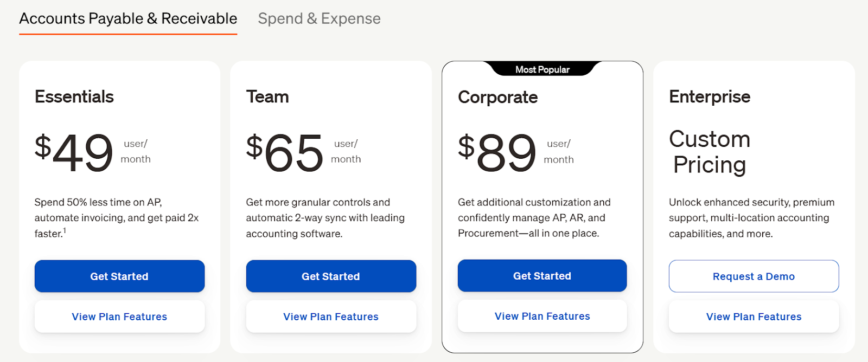
Task: Select the Corporate plan heading
Action: coord(497,98)
